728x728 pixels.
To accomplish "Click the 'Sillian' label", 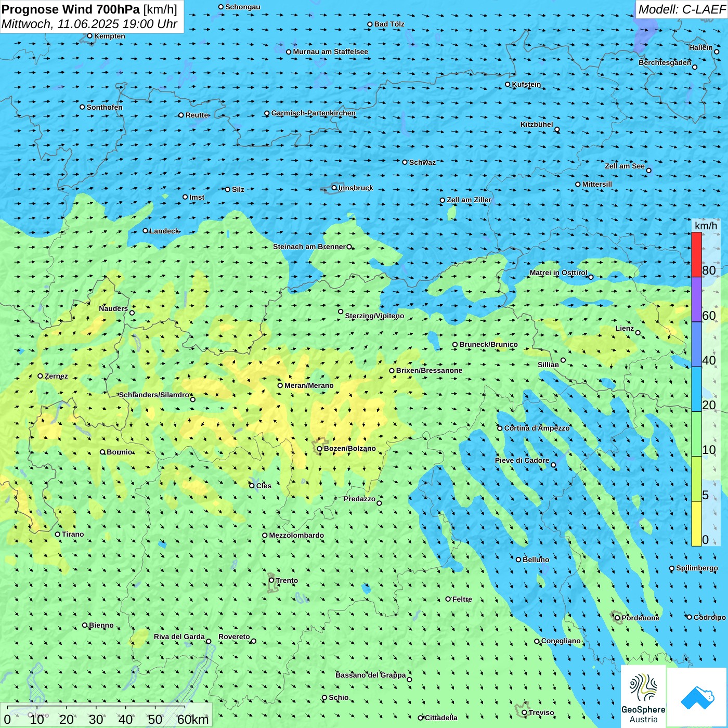I will click(548, 365).
